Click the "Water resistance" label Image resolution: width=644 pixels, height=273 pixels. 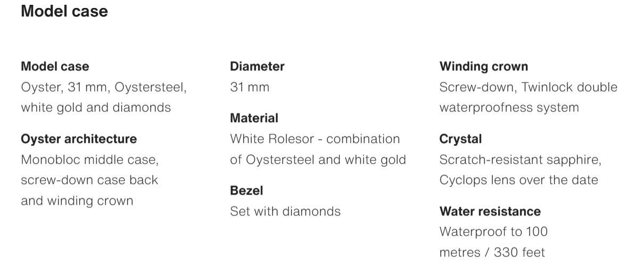490,211
